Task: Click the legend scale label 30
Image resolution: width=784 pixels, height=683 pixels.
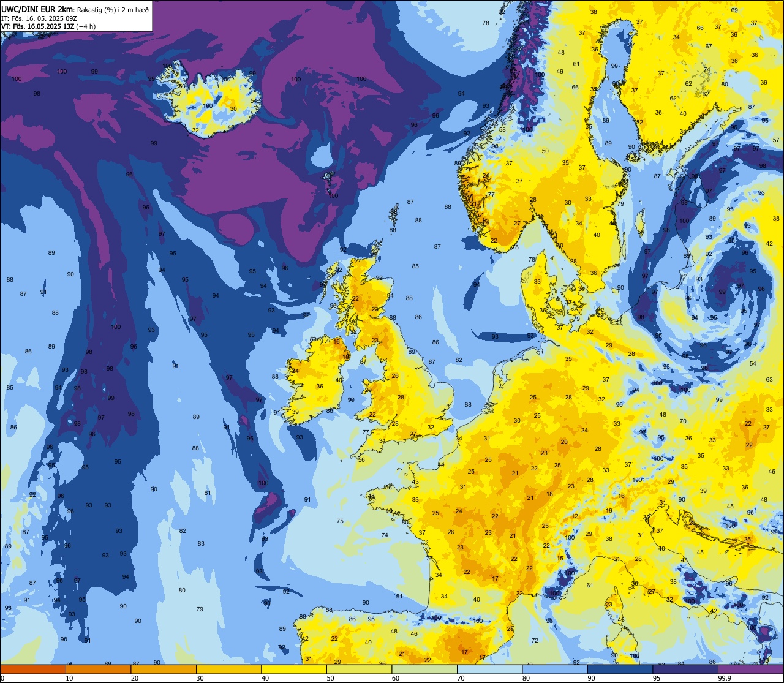Action: [x=200, y=678]
